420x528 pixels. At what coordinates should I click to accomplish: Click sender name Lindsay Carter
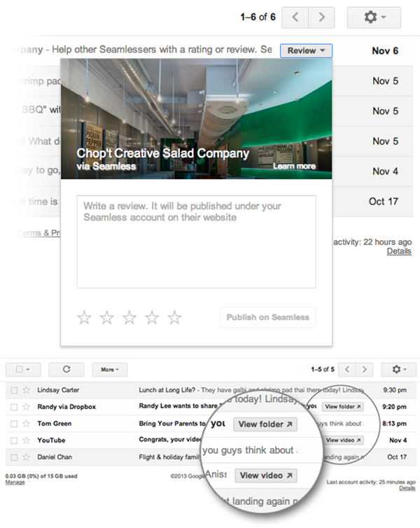[58, 390]
